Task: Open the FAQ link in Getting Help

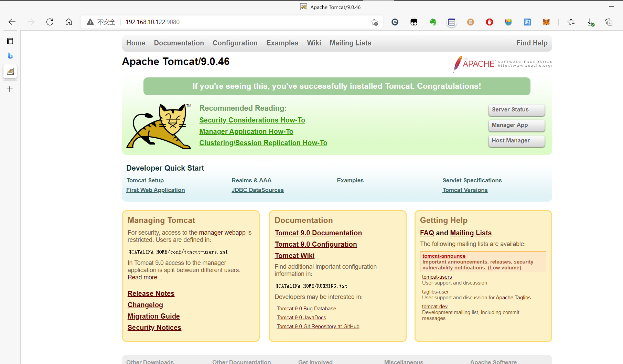Action: coord(427,233)
